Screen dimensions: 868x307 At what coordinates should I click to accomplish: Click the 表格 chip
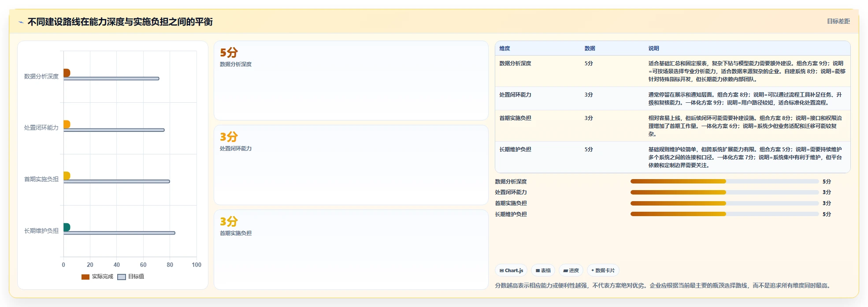point(543,270)
